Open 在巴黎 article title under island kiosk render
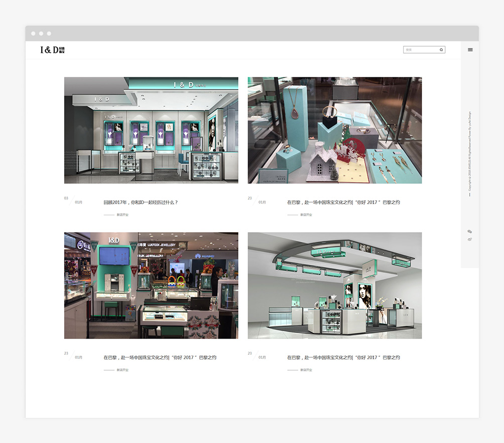This screenshot has width=504, height=443. [343, 358]
